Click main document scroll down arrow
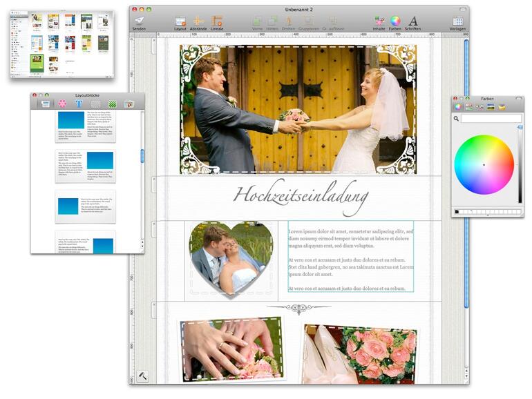Image resolution: width=532 pixels, height=399 pixels. (x=466, y=376)
